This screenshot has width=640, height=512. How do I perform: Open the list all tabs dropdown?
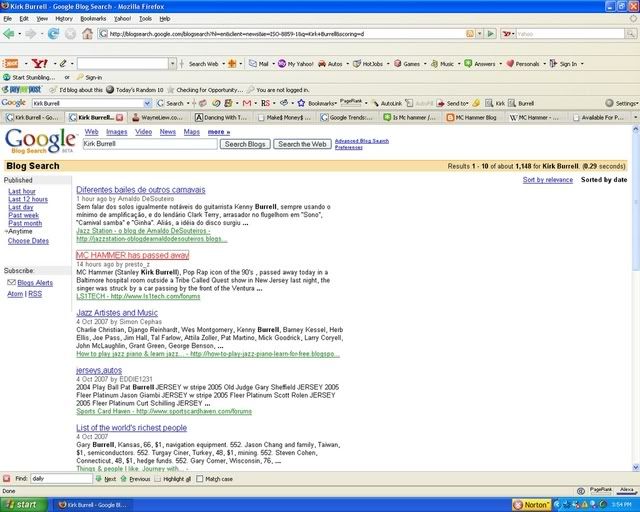click(x=635, y=118)
